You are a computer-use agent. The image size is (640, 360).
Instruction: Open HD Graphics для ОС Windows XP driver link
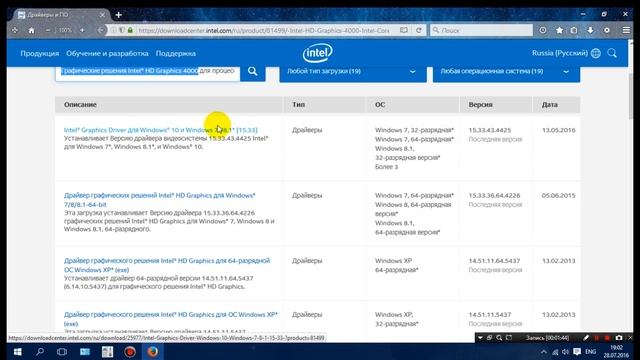coord(171,319)
